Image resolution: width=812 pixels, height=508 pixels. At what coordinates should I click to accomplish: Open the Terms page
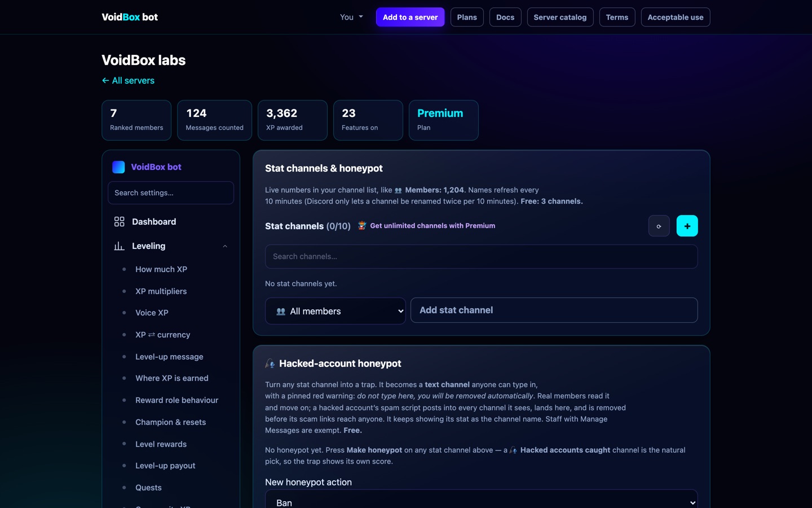617,17
